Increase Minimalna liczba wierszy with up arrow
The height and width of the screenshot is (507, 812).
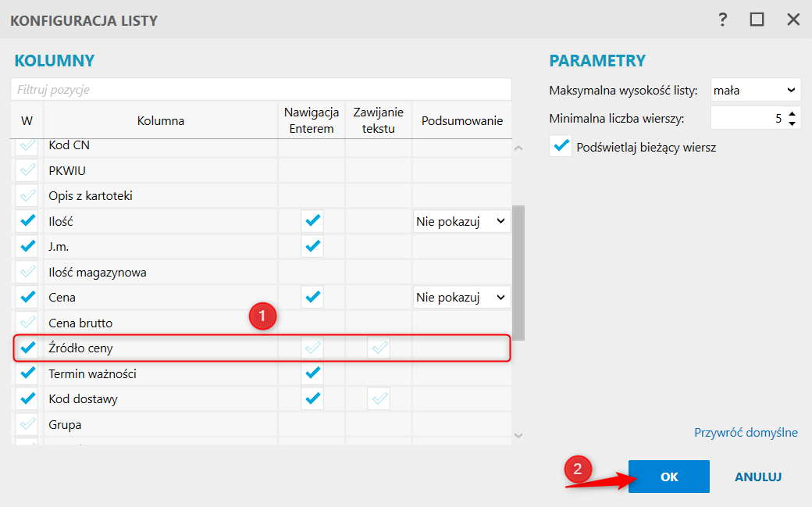pyautogui.click(x=792, y=114)
